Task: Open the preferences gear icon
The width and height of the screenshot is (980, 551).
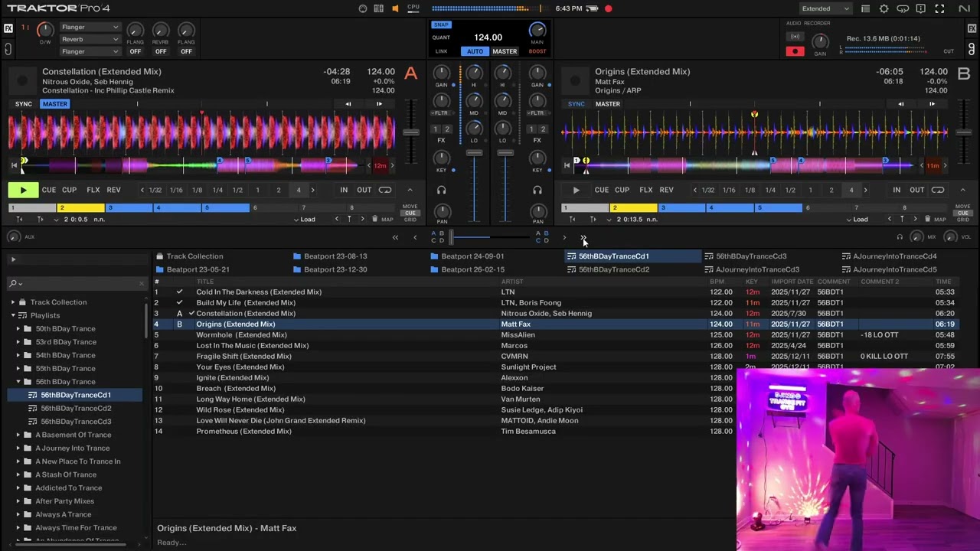Action: point(884,8)
